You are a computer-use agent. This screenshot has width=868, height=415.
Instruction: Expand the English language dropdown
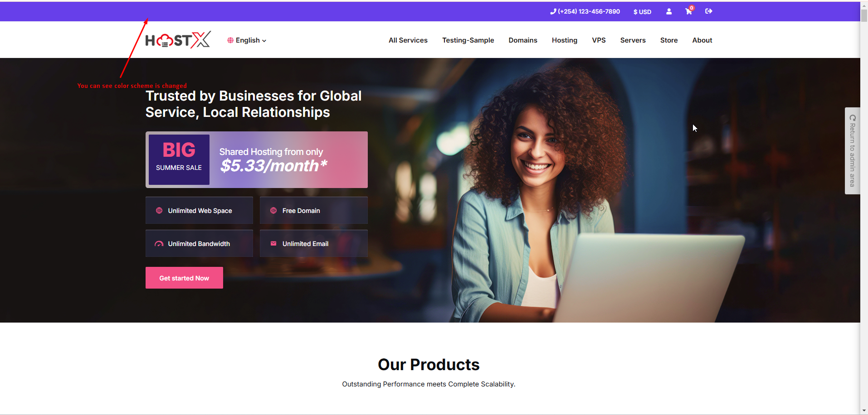point(247,40)
